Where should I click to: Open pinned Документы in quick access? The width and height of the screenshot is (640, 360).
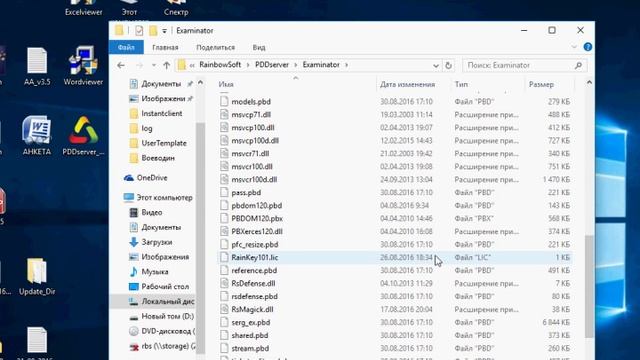(155, 84)
